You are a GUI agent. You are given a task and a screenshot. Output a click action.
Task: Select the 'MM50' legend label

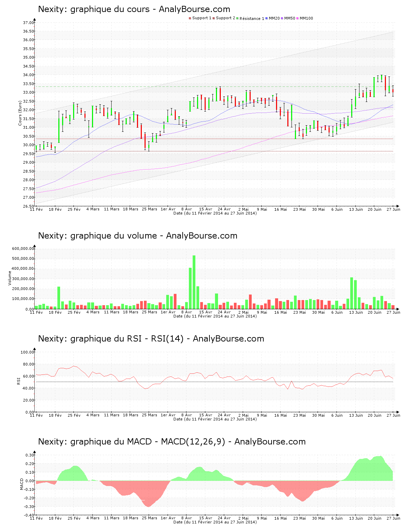coord(290,18)
